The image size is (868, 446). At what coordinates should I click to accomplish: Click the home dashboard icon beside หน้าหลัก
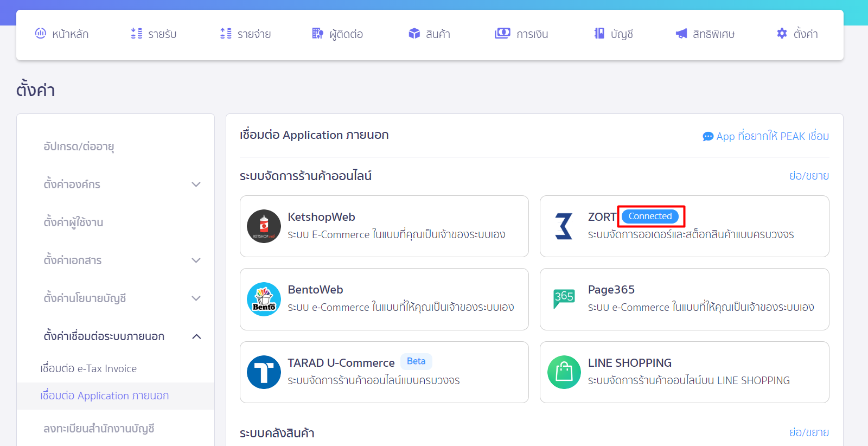[41, 33]
